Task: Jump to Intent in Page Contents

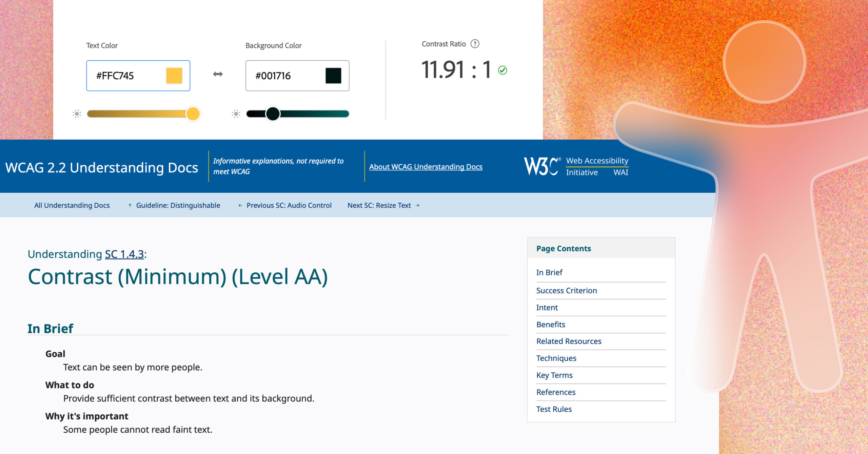Action: (x=547, y=308)
